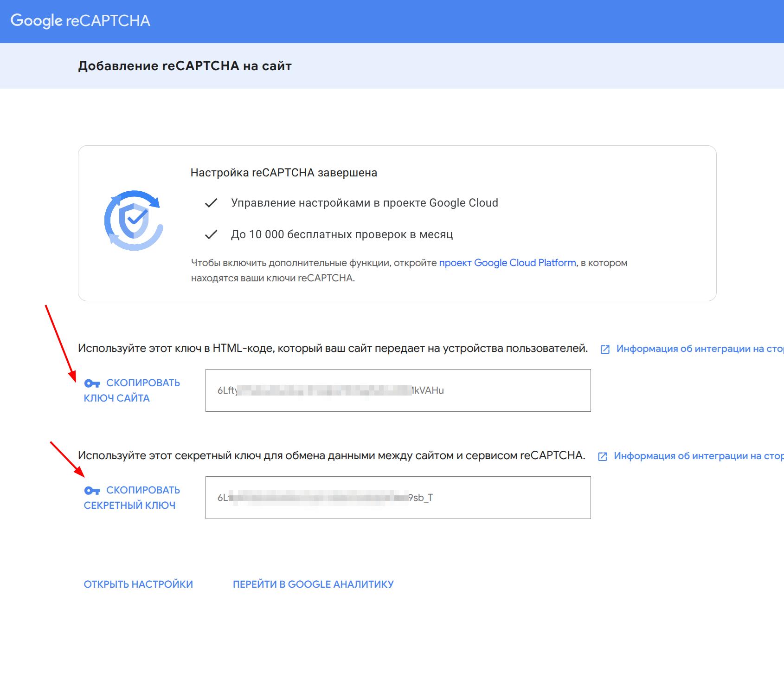
Task: Click the reCAPTCHA shield illustration
Action: pyautogui.click(x=134, y=220)
